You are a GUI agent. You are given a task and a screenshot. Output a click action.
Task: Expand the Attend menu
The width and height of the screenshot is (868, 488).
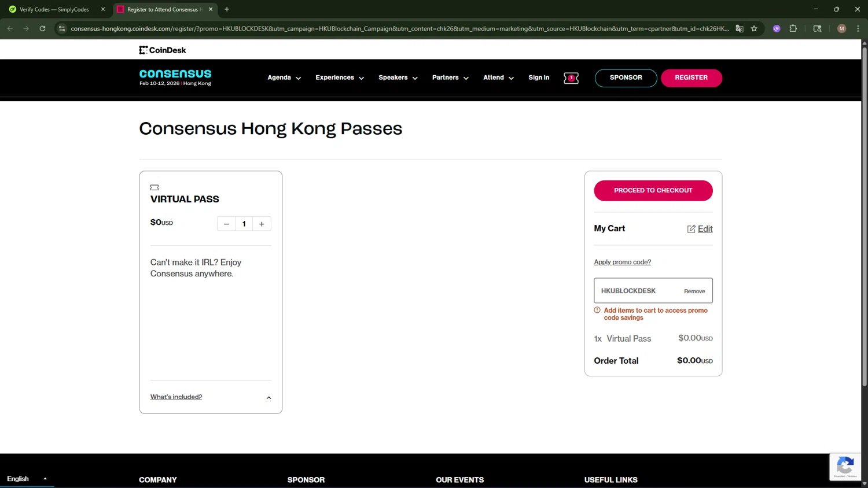pos(498,77)
